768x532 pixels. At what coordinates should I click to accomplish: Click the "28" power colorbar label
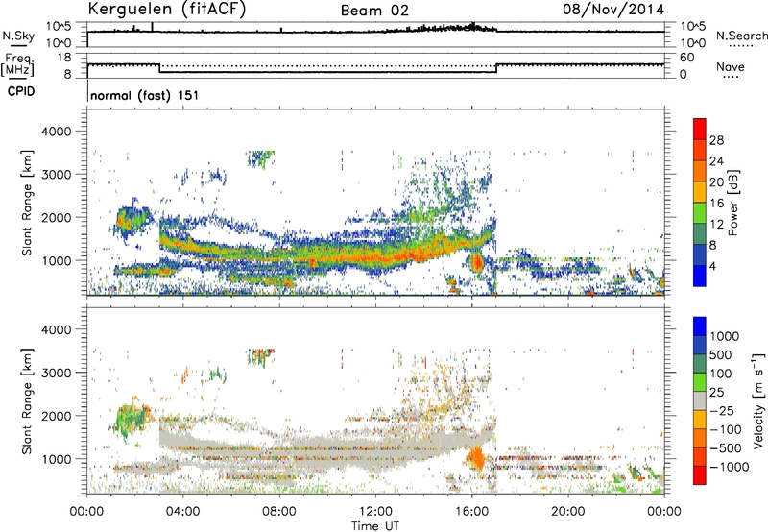716,140
